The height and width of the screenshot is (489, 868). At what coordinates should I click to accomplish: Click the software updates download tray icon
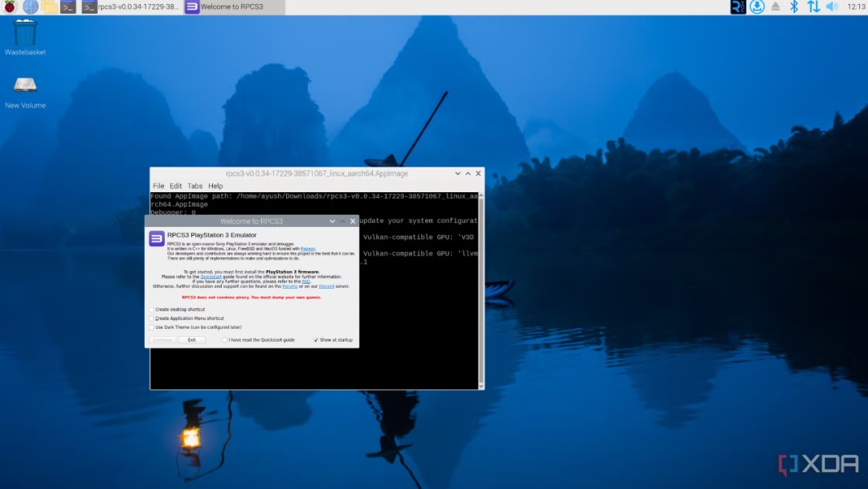point(757,6)
